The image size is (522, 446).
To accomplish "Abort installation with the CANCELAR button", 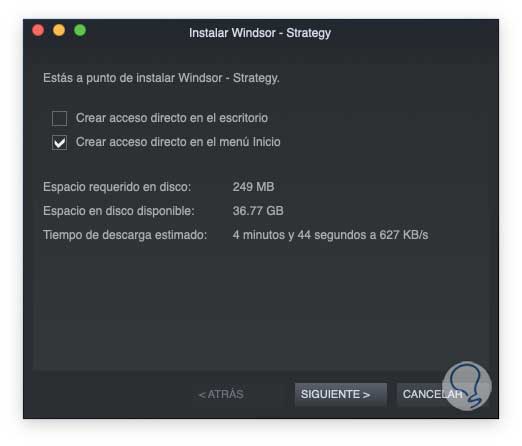I will click(432, 394).
